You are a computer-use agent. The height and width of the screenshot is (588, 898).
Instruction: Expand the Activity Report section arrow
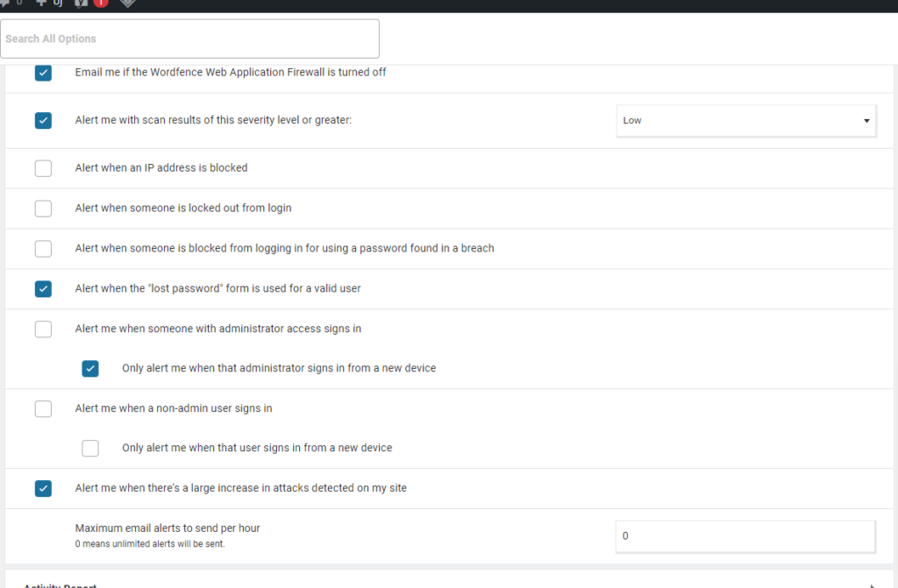(x=871, y=585)
